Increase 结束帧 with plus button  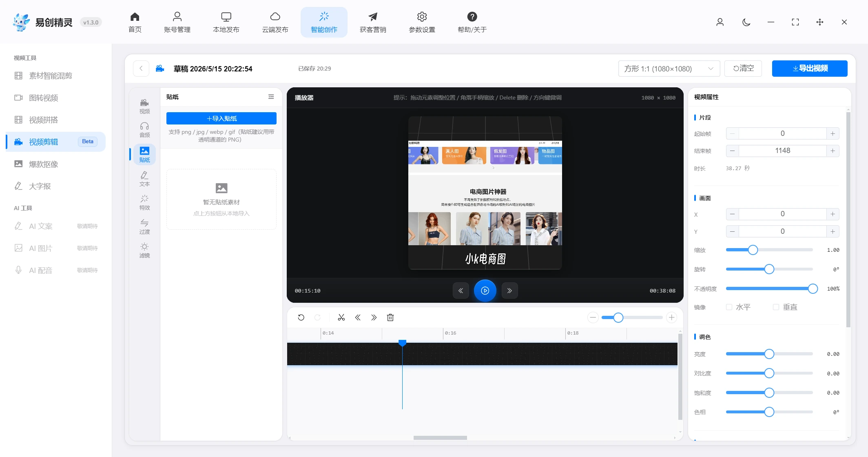point(833,151)
